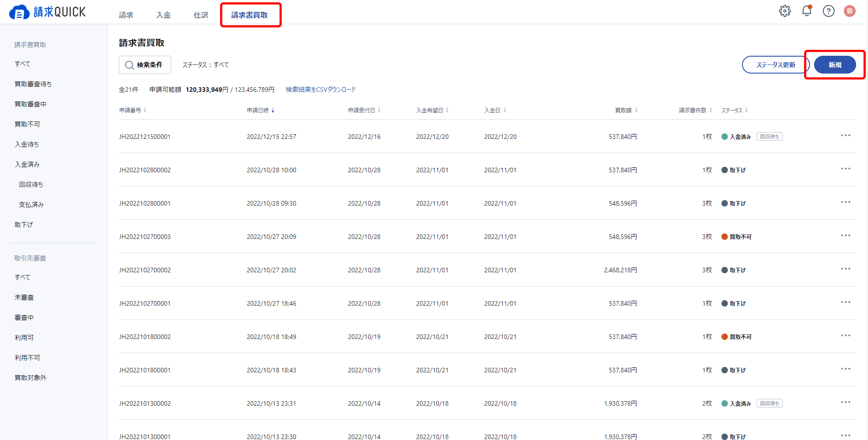Screen dimensions: 868x440
Task: Switch to the 入金 tab
Action: pyautogui.click(x=163, y=15)
